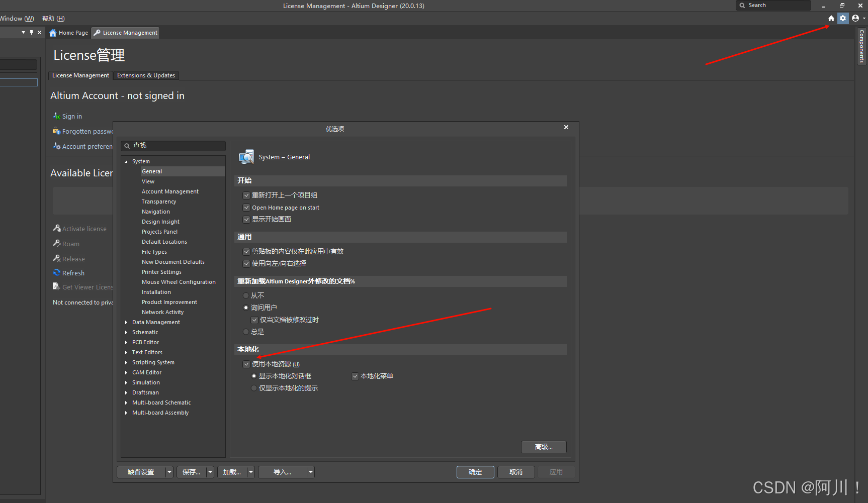Go to the home icon in title bar
Screen dimensions: 868x503
[x=831, y=18]
